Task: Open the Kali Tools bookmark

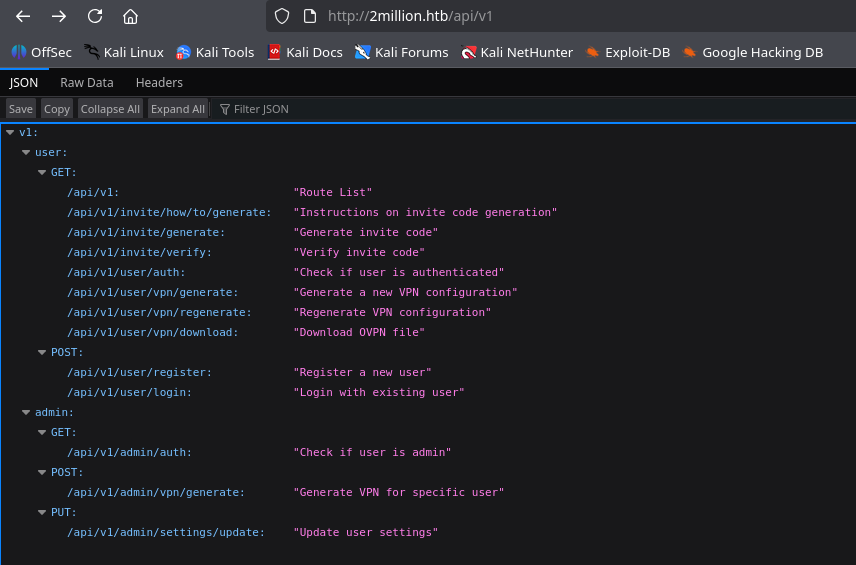Action: (x=215, y=52)
